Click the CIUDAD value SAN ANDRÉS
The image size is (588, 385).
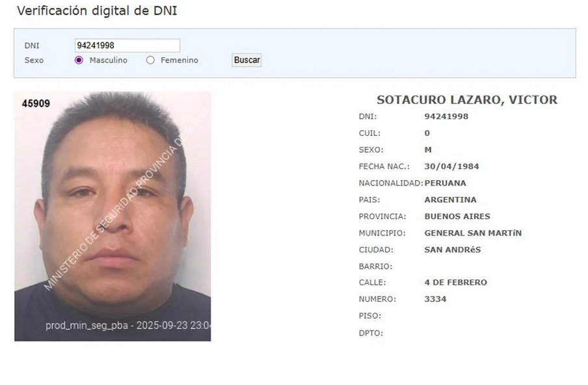pos(452,250)
